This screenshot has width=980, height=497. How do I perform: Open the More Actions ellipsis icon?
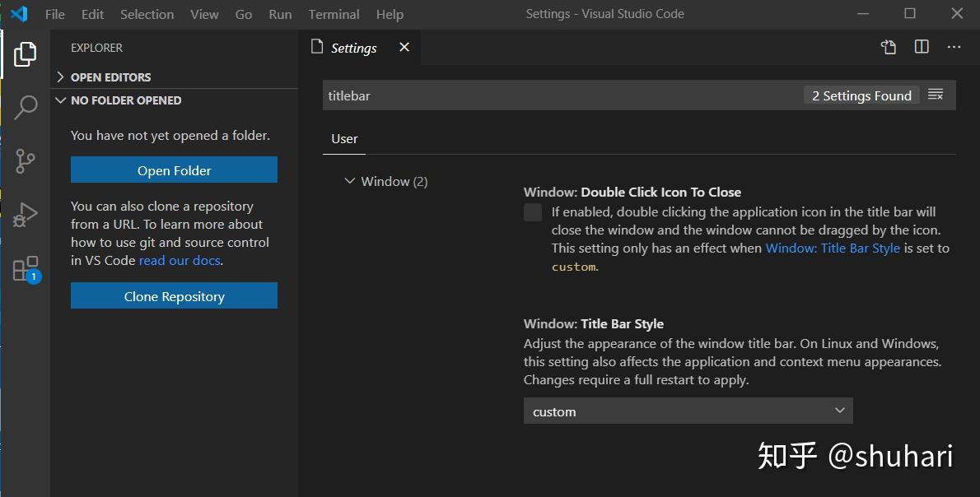coord(953,47)
